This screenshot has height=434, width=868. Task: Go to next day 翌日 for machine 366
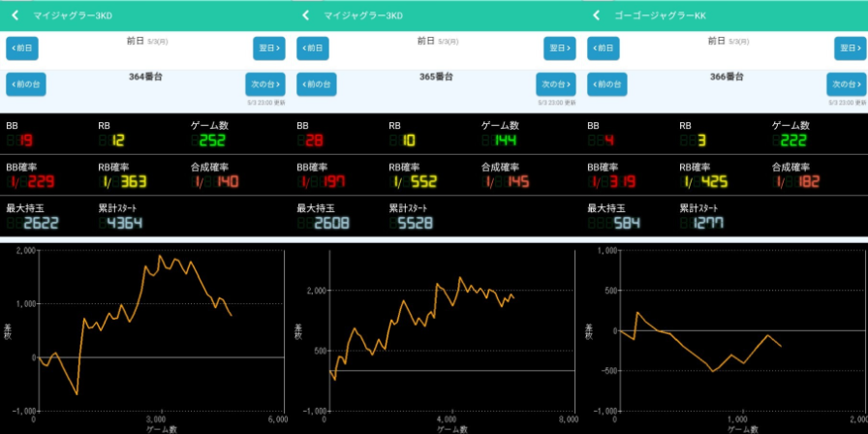850,48
